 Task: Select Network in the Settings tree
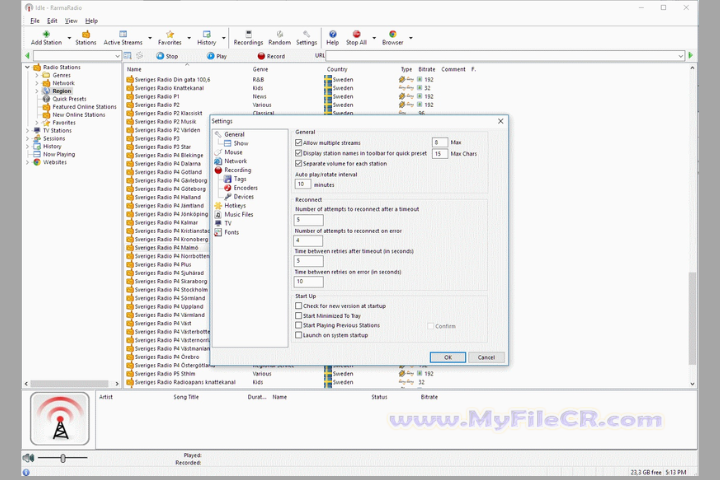(x=235, y=161)
